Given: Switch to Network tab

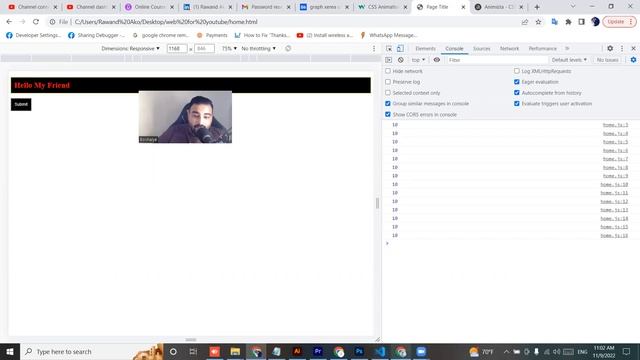Looking at the screenshot, I should pyautogui.click(x=509, y=49).
